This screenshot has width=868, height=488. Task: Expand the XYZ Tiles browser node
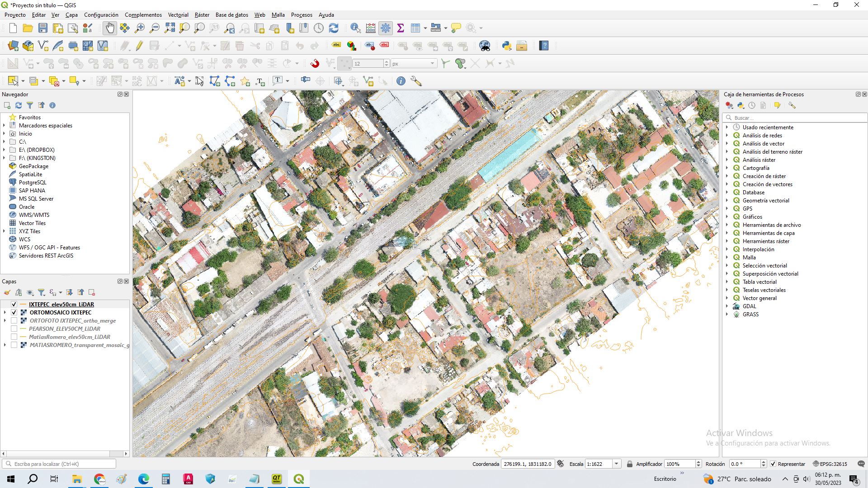[4, 231]
